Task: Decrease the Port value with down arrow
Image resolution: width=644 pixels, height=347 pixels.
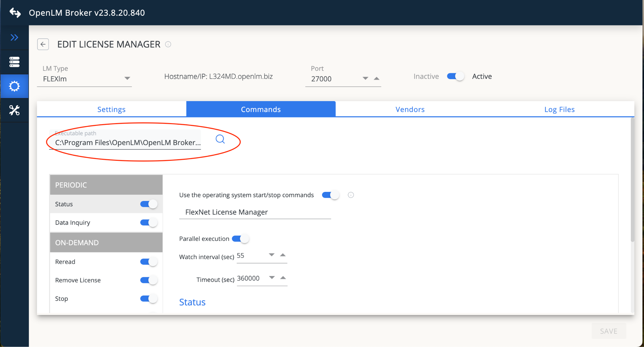Action: [365, 79]
